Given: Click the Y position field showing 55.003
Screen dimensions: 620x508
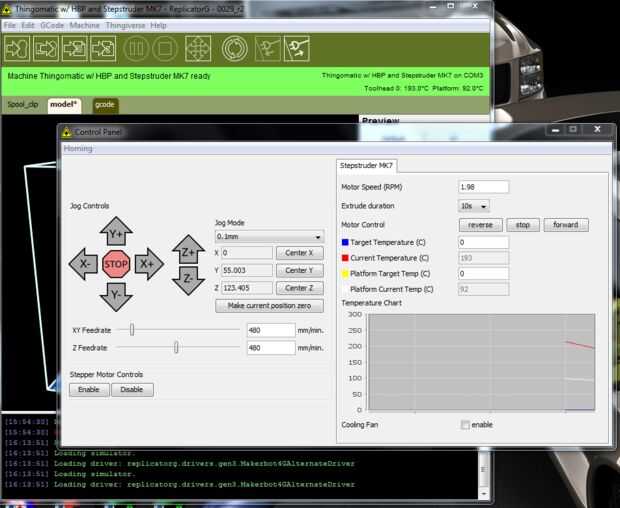Looking at the screenshot, I should [247, 270].
